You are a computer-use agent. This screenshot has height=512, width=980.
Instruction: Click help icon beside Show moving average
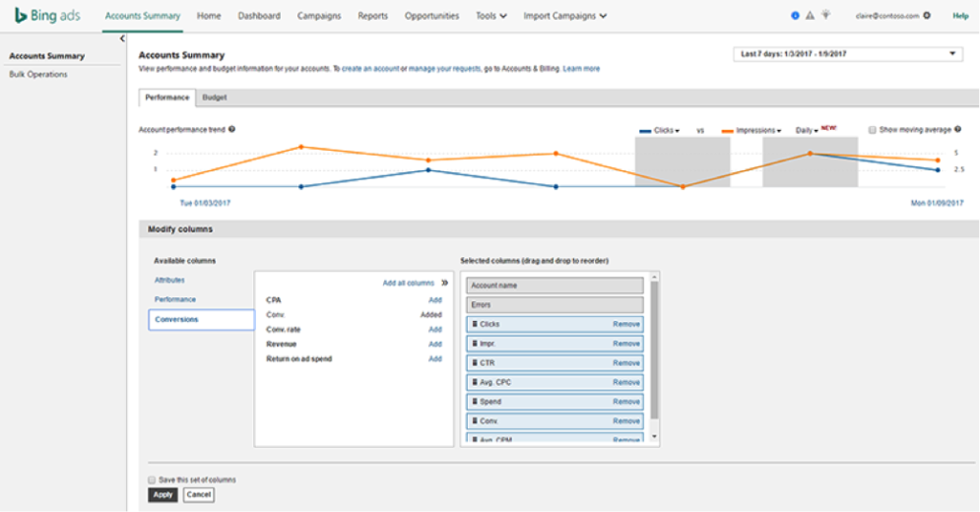click(x=957, y=129)
